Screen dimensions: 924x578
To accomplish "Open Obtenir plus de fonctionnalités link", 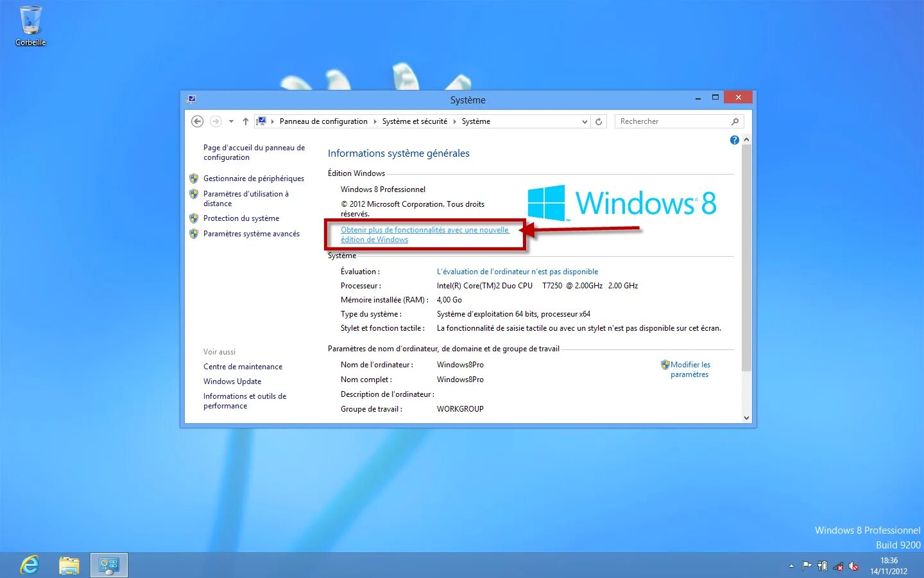I will coord(424,234).
